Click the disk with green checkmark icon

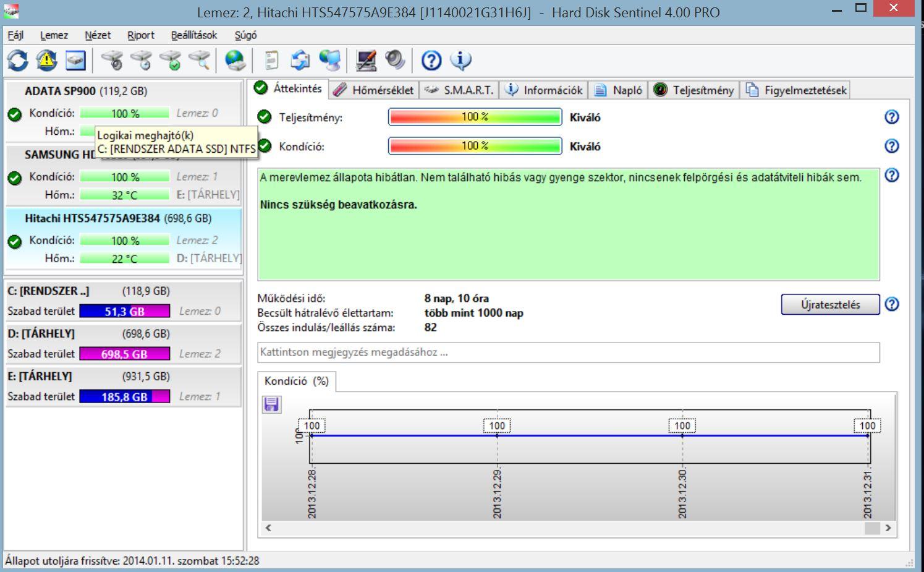click(170, 60)
